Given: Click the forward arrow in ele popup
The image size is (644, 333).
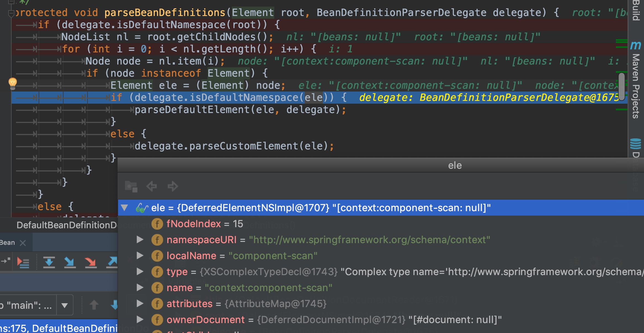Looking at the screenshot, I should (x=173, y=186).
